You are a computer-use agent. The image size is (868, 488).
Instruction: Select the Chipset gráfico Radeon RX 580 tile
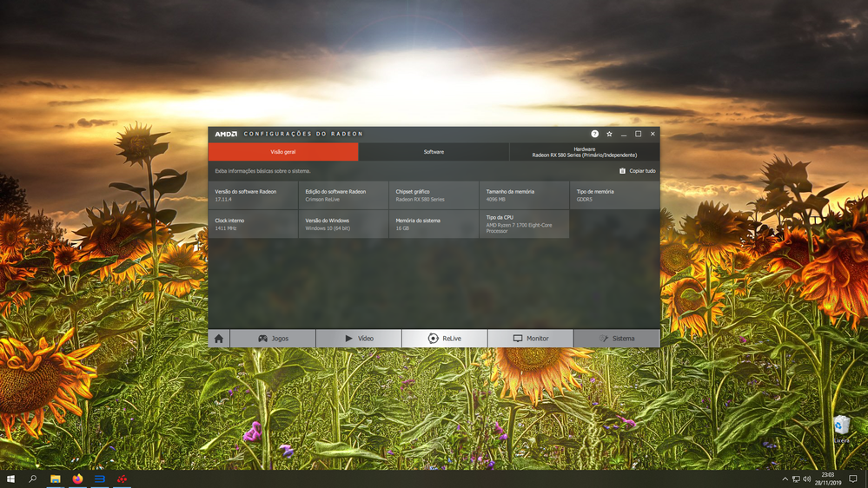[434, 195]
